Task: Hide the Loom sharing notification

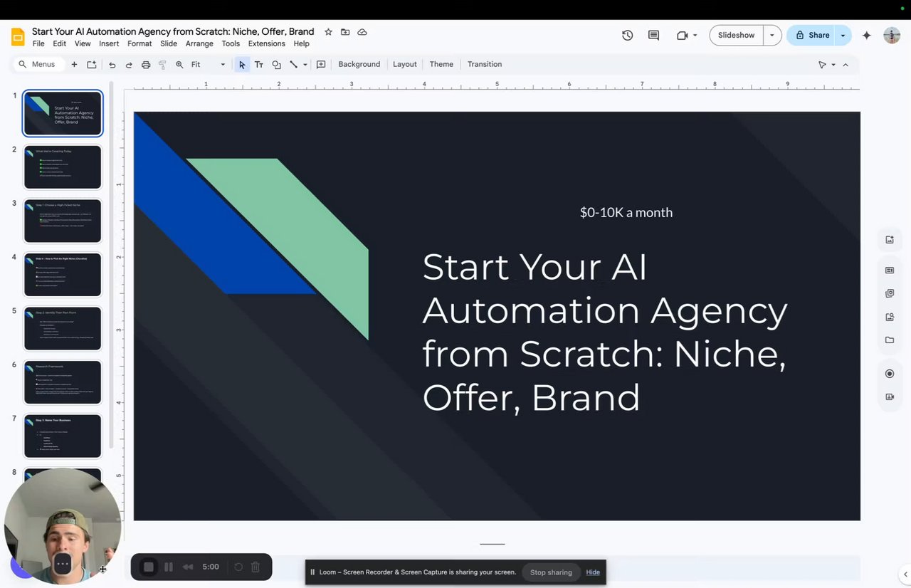Action: [x=593, y=572]
